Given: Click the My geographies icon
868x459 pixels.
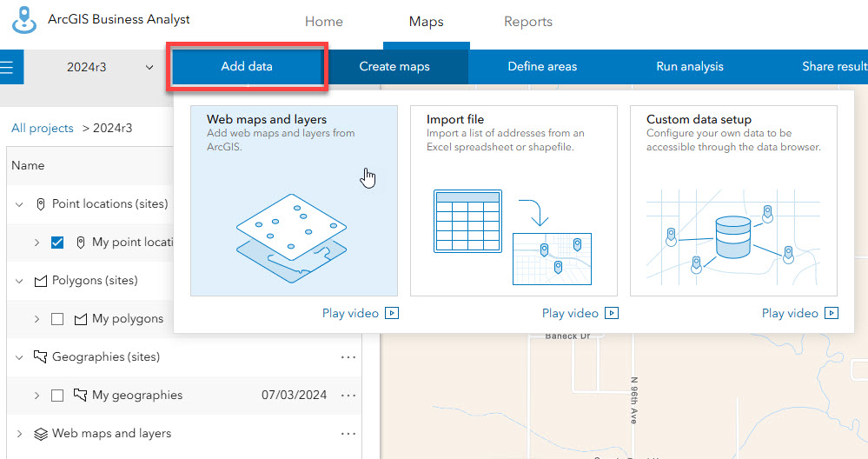Looking at the screenshot, I should tap(81, 395).
